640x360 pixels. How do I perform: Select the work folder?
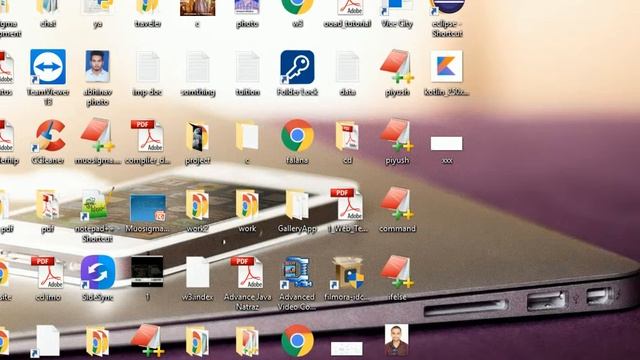[x=247, y=204]
